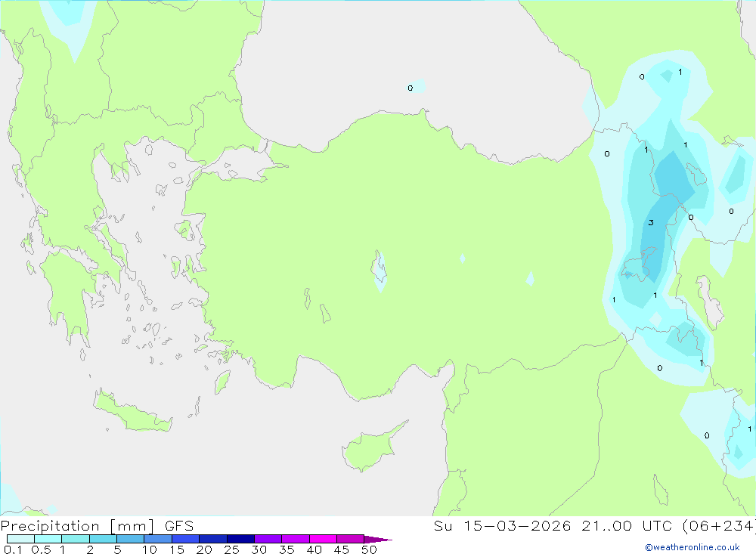Pick the 15–20 mm legend color box
This screenshot has height=554, width=756.
click(185, 539)
